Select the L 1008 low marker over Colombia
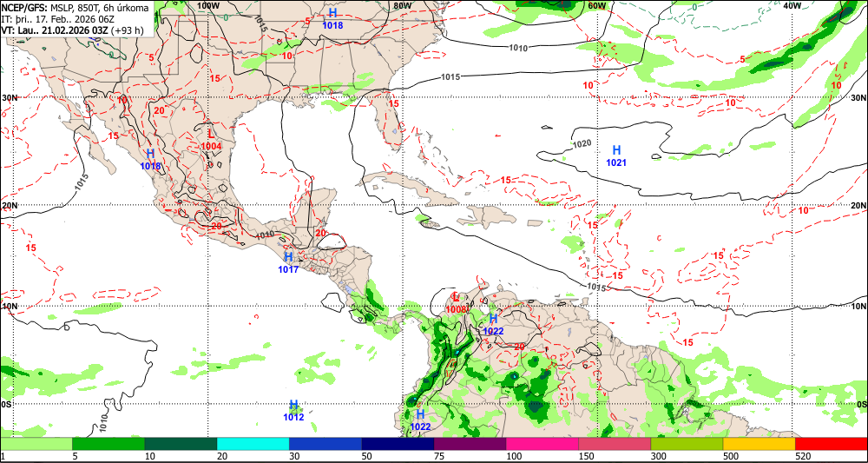868x463 pixels. 457,303
